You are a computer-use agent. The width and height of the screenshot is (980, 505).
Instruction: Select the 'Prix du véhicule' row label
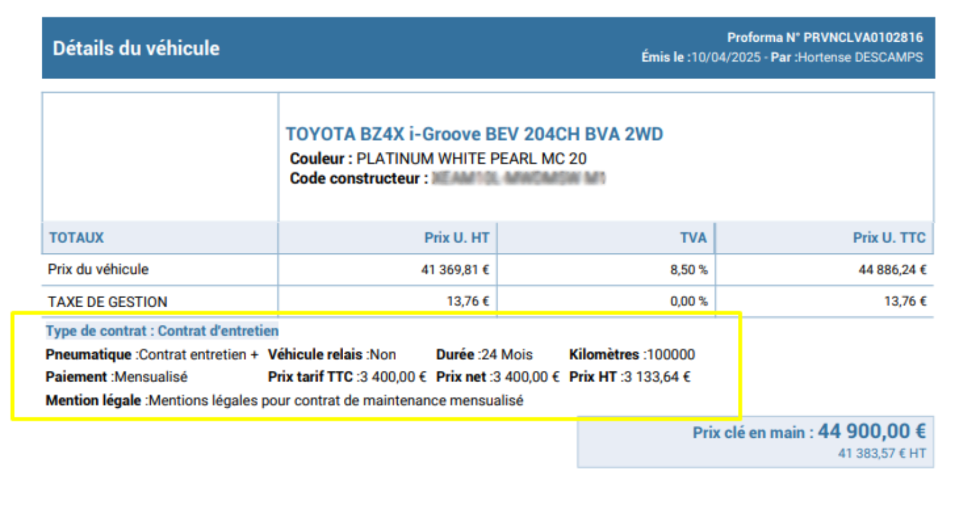coord(98,269)
